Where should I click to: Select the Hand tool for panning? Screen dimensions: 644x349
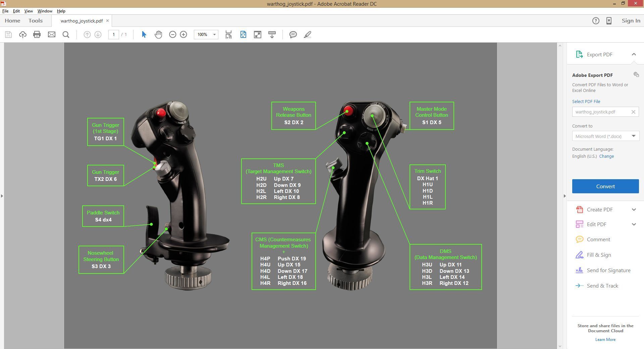[x=158, y=34]
